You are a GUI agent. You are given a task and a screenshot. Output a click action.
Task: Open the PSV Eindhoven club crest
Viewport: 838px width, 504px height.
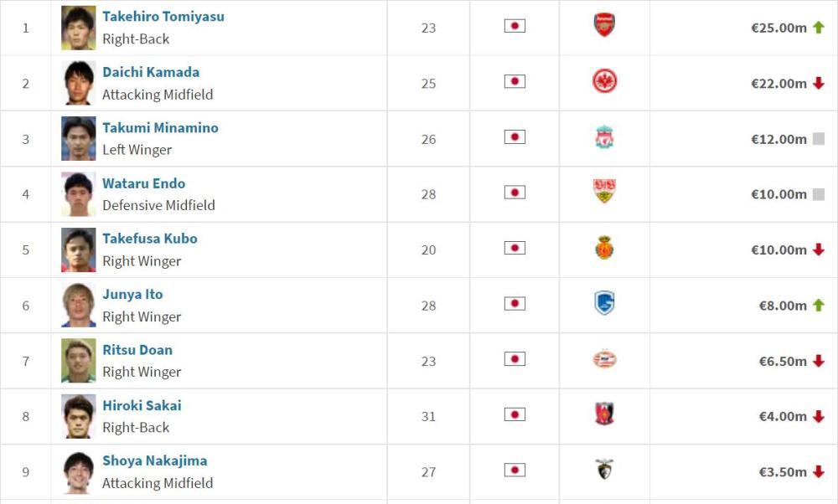tap(604, 359)
